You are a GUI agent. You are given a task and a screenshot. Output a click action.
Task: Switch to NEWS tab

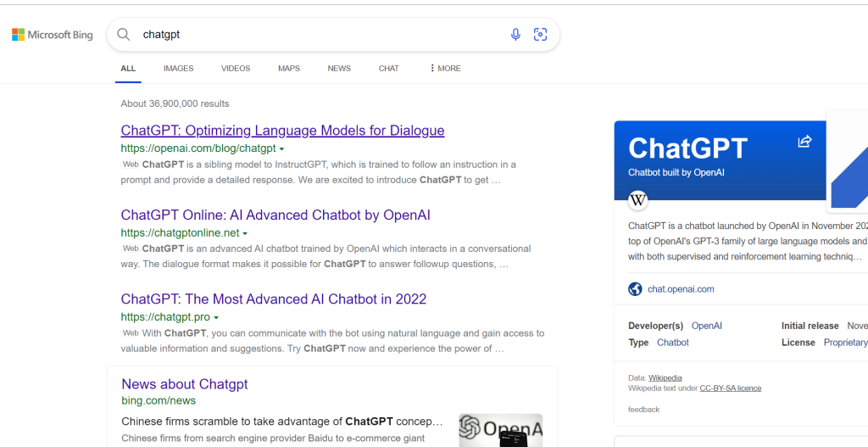339,68
